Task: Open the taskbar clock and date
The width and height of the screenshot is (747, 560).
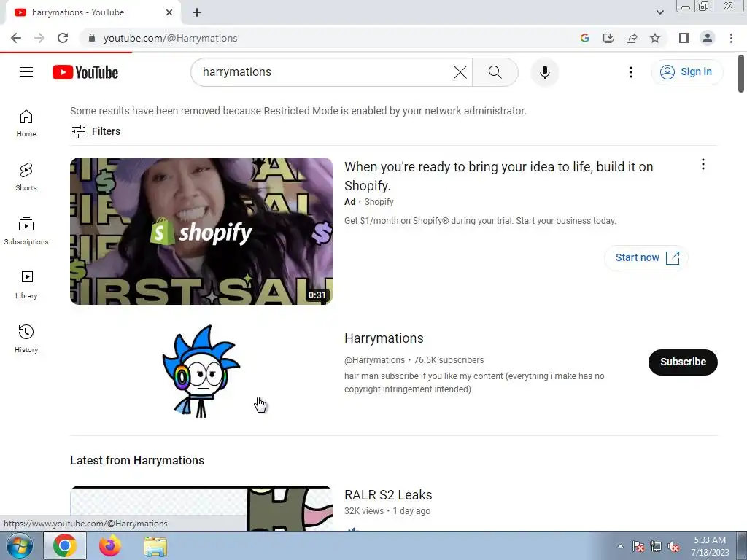Action: click(710, 546)
